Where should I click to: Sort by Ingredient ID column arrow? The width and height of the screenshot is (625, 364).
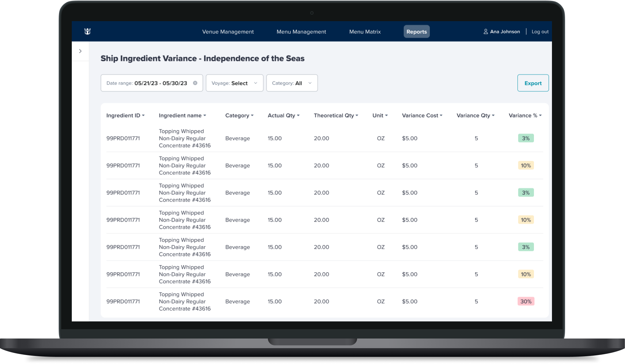[x=143, y=116]
